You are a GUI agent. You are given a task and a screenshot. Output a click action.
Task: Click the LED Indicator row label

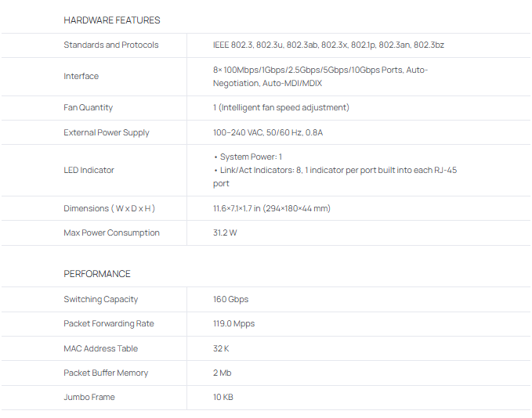point(89,170)
